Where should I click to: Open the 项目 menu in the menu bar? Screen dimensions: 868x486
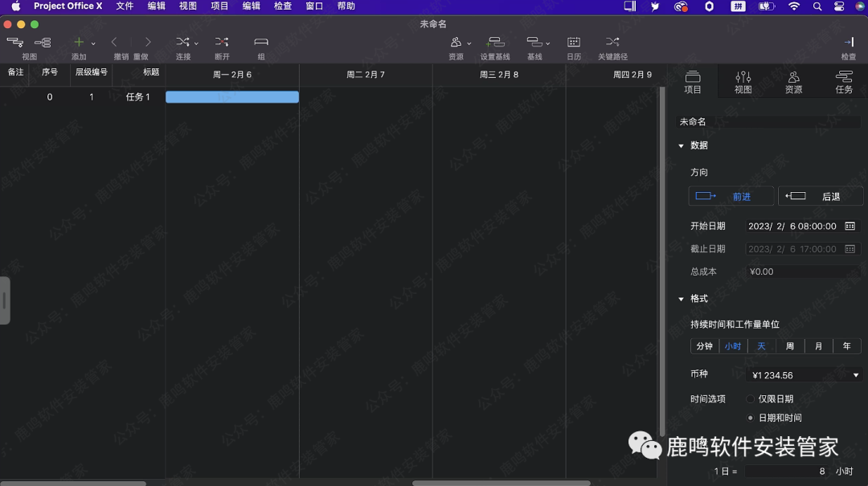218,6
